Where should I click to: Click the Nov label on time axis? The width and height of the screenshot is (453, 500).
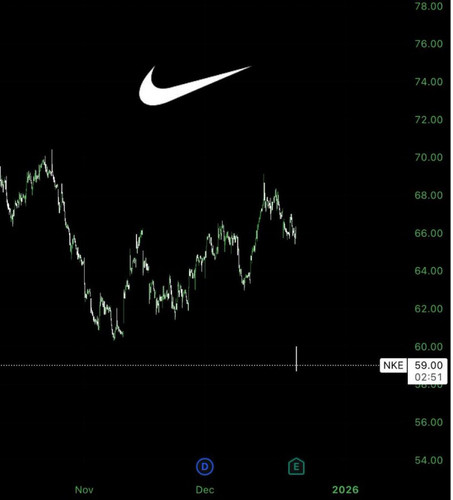(x=84, y=490)
